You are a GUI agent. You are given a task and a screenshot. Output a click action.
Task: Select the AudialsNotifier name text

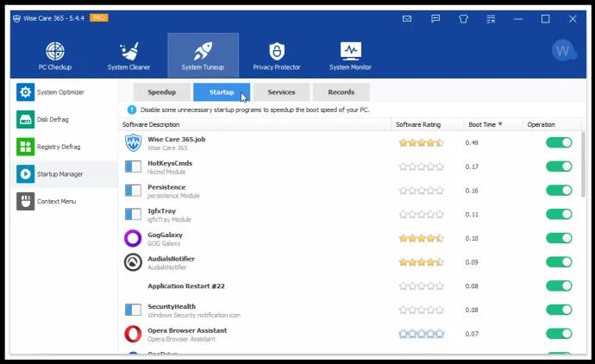point(171,259)
